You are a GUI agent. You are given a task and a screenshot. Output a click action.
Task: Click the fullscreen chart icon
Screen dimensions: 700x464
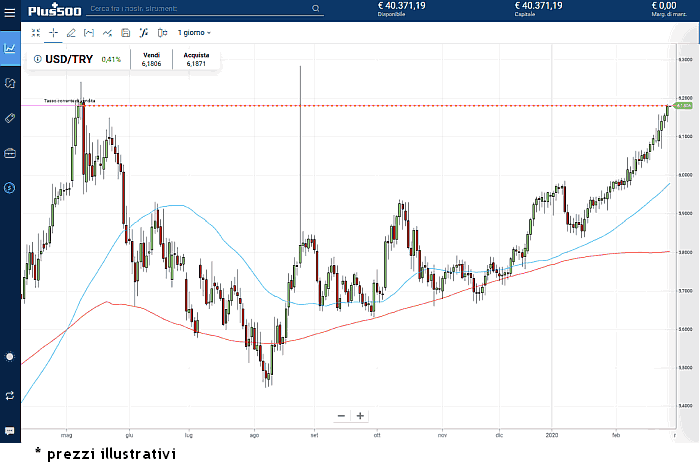36,32
